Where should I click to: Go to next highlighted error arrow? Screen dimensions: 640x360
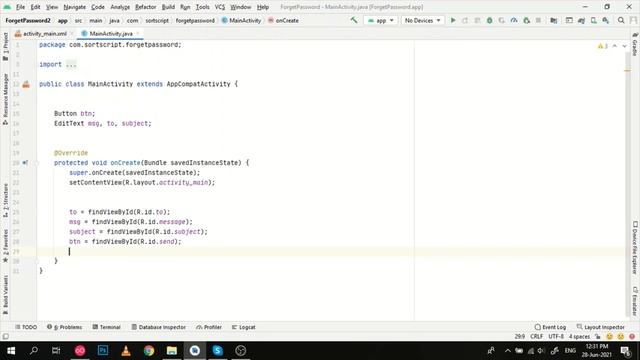pyautogui.click(x=624, y=46)
